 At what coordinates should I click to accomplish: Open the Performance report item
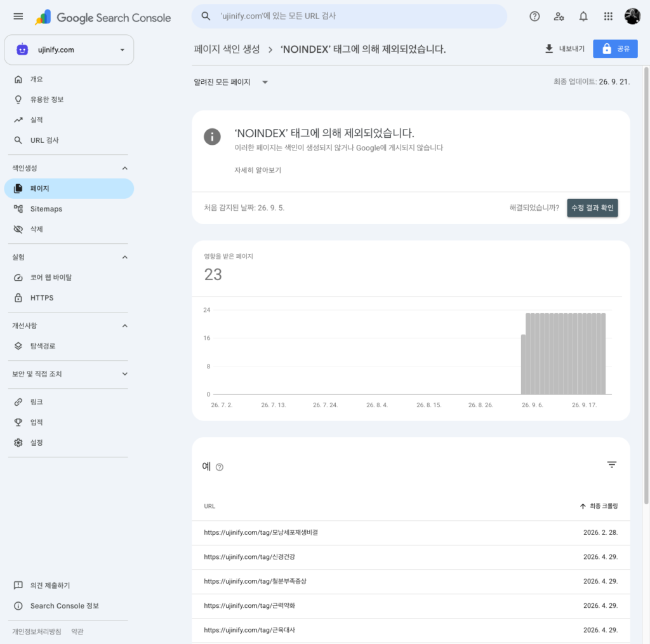coord(69,120)
